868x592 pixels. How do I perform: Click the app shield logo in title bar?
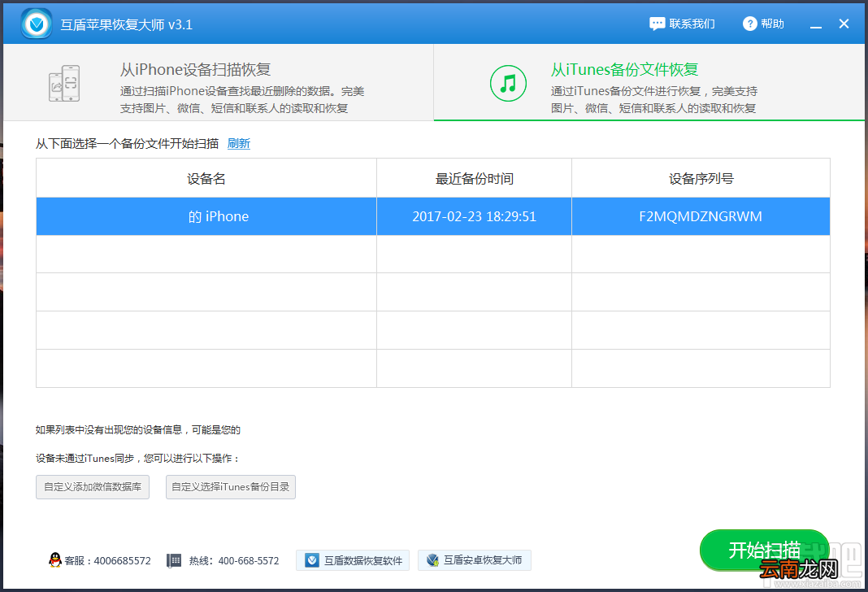coord(37,24)
